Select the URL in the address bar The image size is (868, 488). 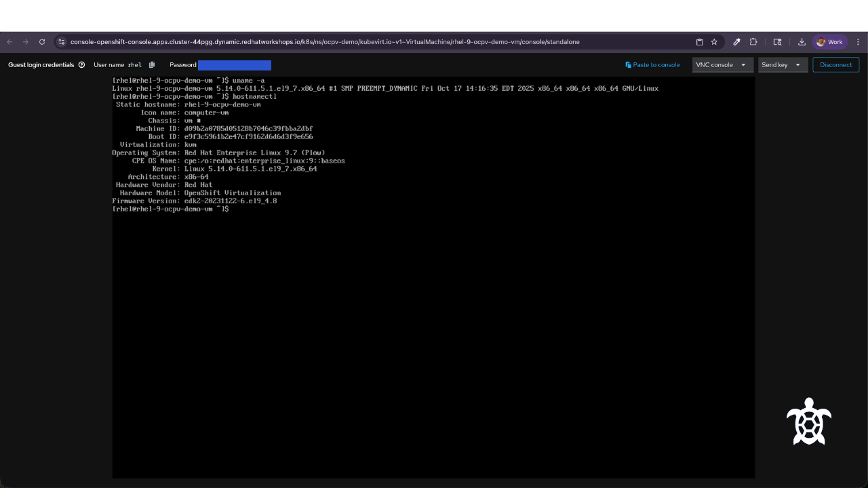(x=325, y=42)
